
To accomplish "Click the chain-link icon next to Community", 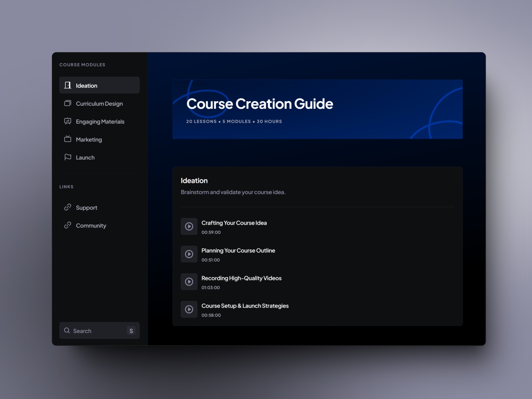I will (x=67, y=225).
